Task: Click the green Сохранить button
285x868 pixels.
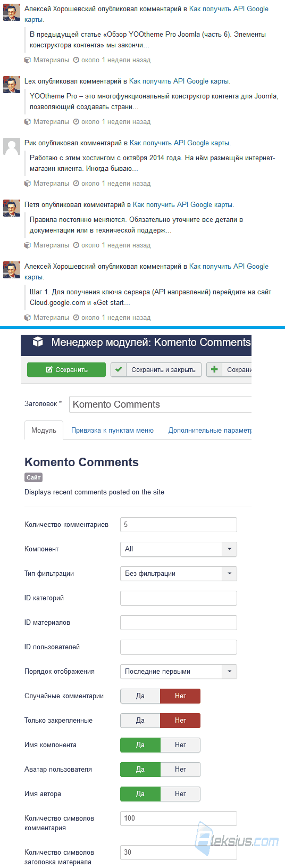Action: (66, 369)
